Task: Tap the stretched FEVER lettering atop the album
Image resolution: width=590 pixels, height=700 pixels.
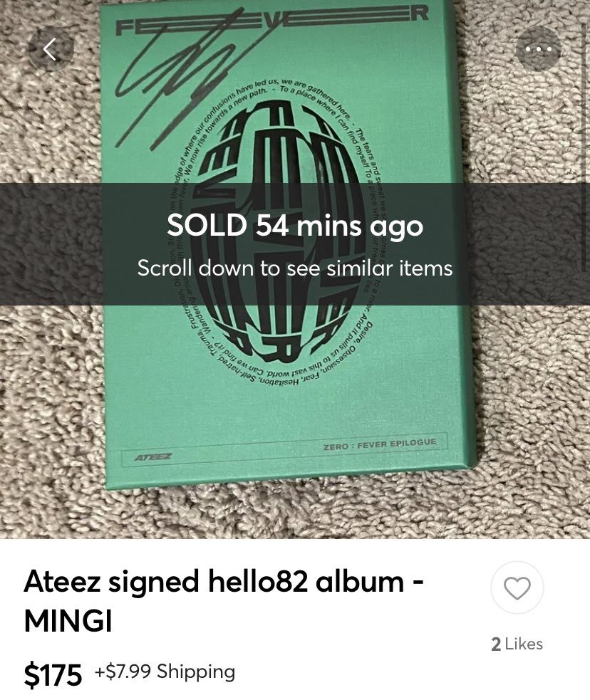Action: (x=272, y=18)
